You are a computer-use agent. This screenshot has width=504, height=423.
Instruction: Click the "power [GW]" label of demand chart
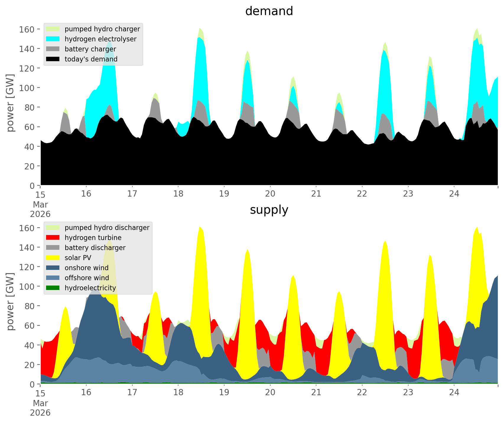point(10,103)
